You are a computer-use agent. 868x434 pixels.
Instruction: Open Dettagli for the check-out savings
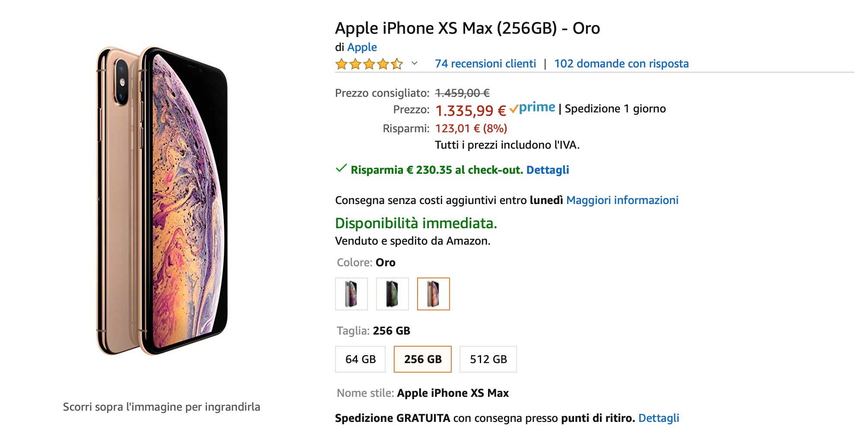click(x=547, y=170)
